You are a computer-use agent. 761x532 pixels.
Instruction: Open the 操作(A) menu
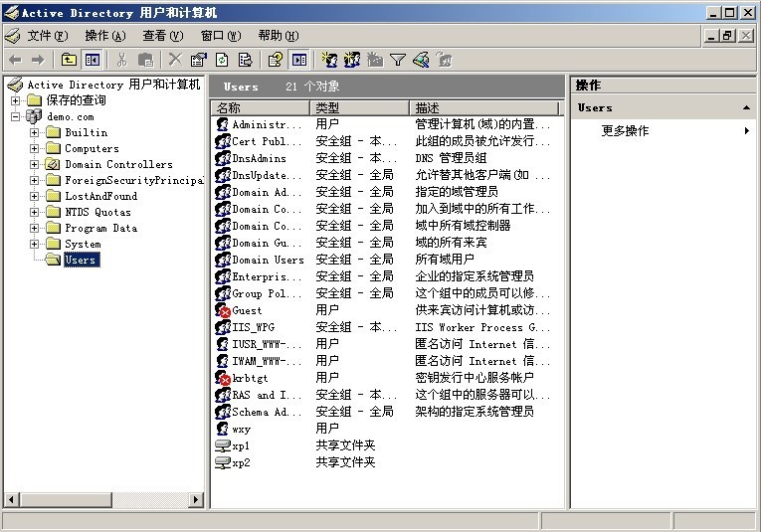pos(104,36)
